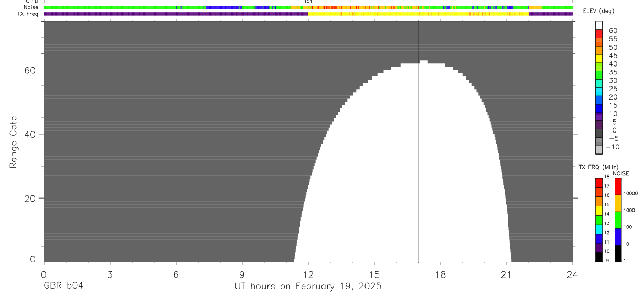
Task: Click the '16' label on TX FRQ legend
Action: point(606,195)
